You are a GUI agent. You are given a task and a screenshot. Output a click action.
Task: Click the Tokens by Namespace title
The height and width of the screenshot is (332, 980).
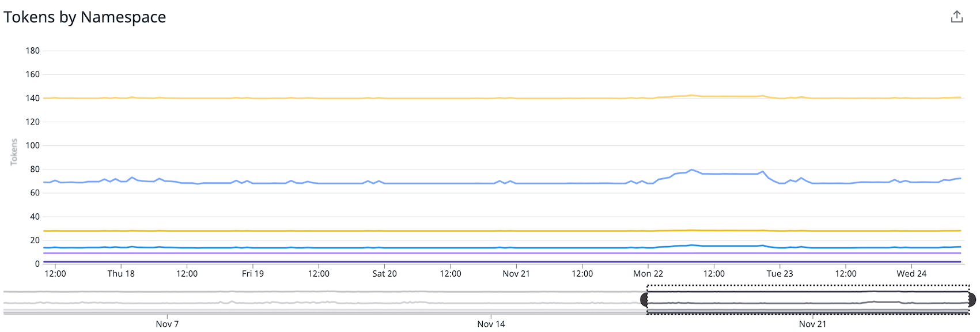[84, 17]
